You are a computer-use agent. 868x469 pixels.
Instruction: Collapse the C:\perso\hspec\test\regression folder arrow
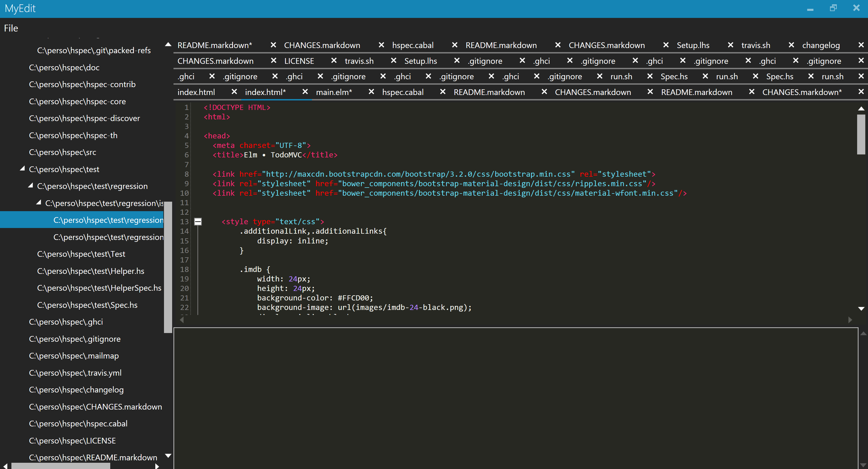(30, 185)
